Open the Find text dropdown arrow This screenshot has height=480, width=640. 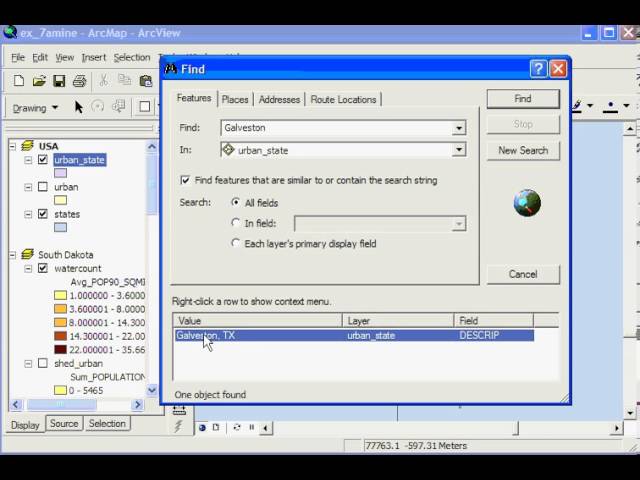click(459, 128)
